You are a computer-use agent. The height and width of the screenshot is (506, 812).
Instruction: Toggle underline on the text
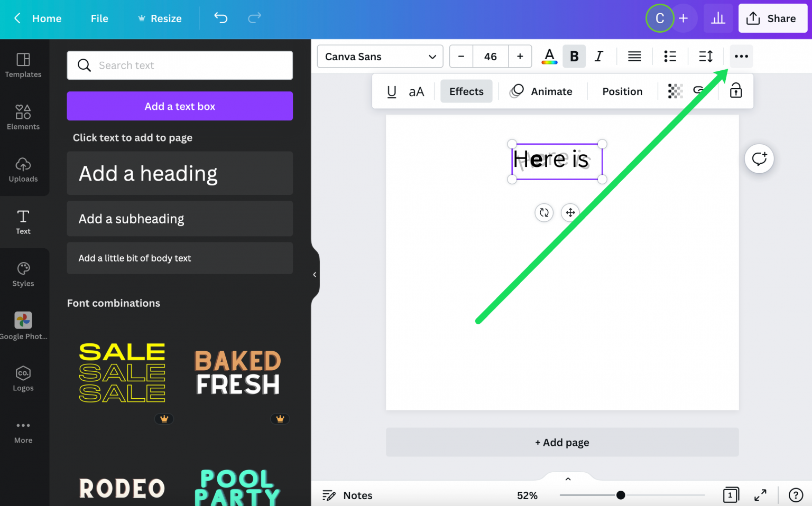391,91
